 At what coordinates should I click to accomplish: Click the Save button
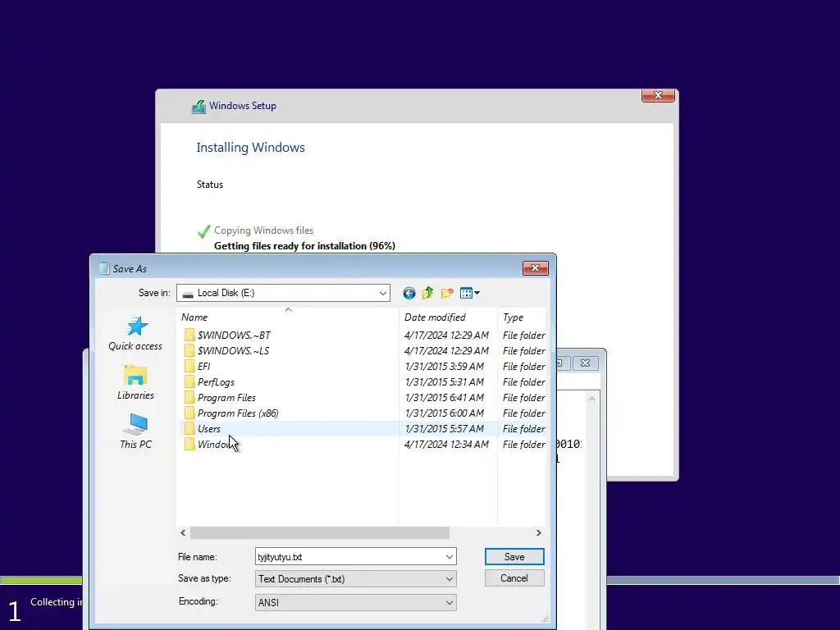(x=514, y=557)
